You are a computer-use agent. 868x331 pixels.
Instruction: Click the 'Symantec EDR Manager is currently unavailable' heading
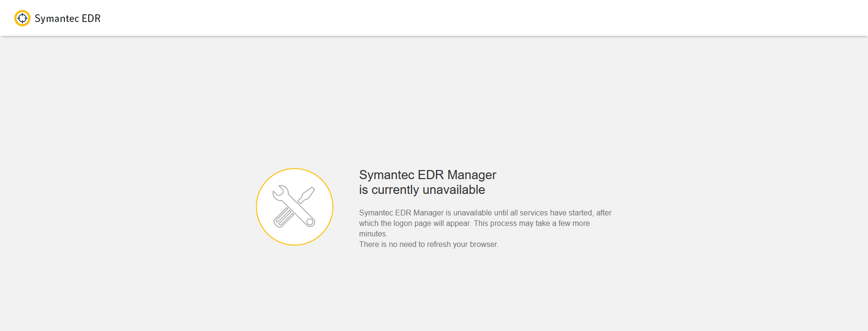click(x=428, y=182)
